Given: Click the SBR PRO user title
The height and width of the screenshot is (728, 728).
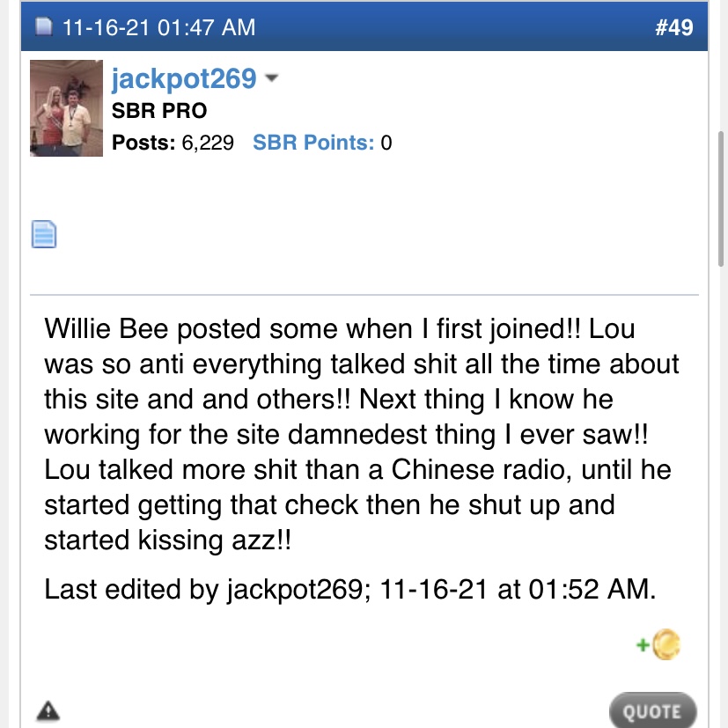Looking at the screenshot, I should (x=159, y=111).
